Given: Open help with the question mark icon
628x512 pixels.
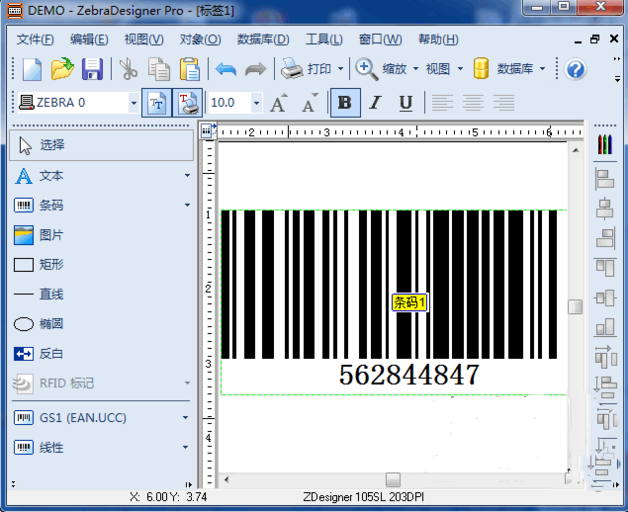Looking at the screenshot, I should 576,69.
